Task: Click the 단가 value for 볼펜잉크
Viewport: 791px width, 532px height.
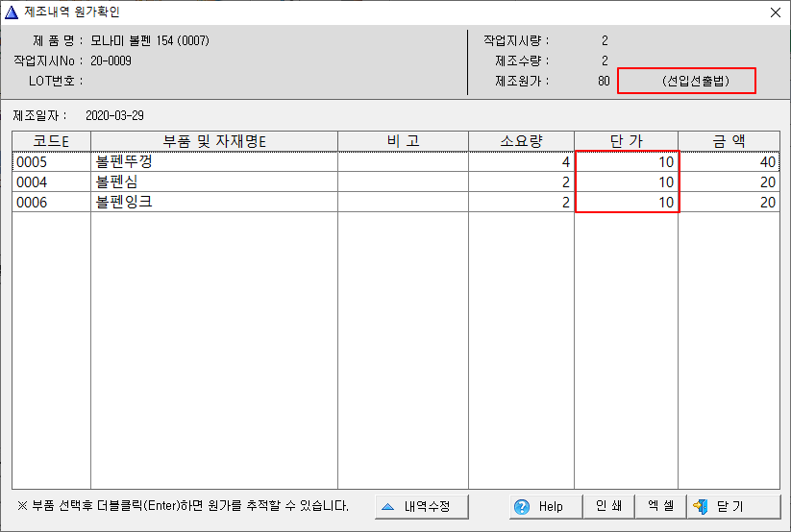Action: pyautogui.click(x=666, y=203)
